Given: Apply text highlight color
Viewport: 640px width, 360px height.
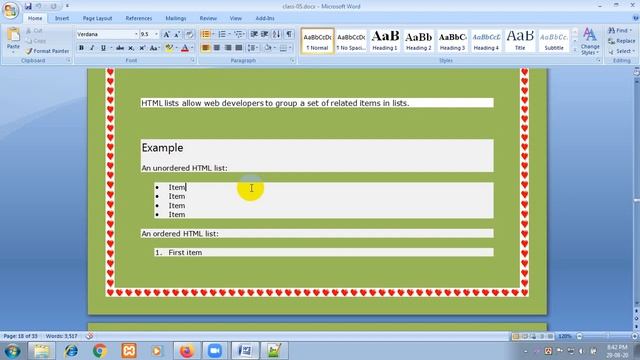Looking at the screenshot, I should (169, 48).
